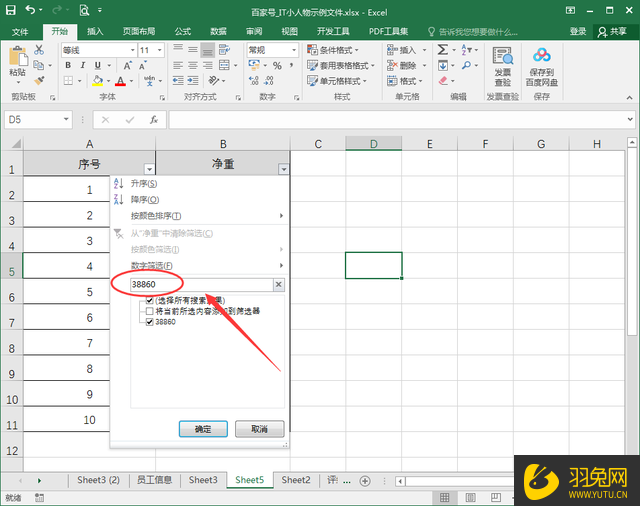
Task: Click the filter search box containing 38860
Action: [202, 284]
